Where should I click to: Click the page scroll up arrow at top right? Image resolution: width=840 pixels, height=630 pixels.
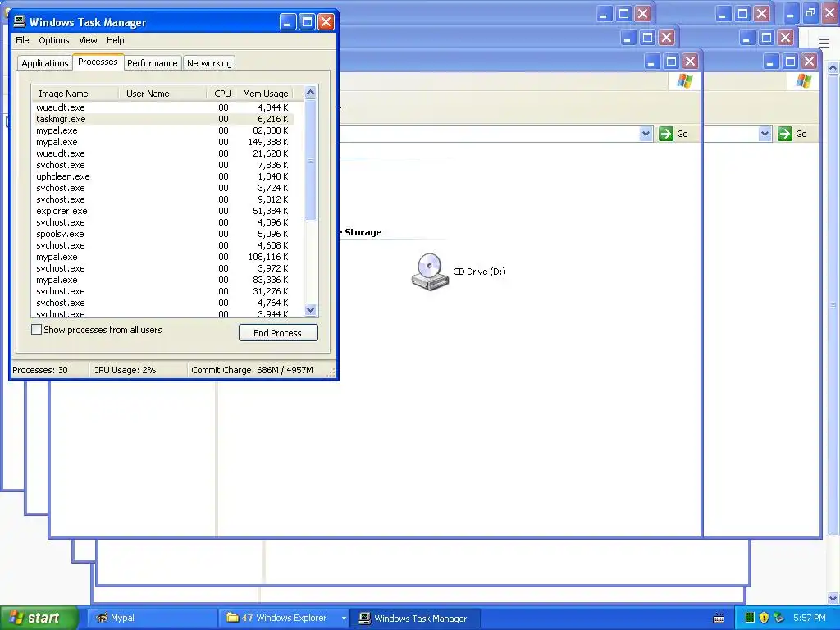point(833,67)
